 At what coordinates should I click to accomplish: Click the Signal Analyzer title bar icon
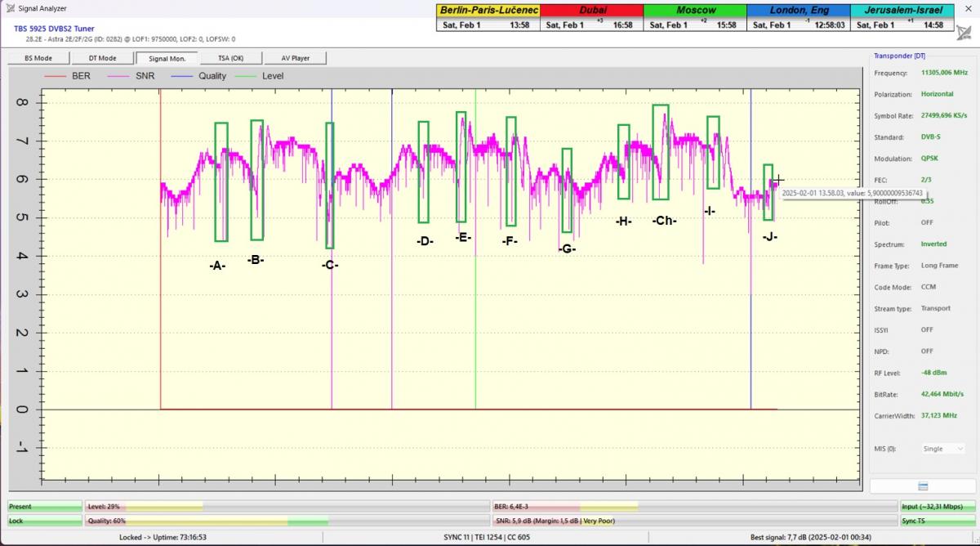click(9, 8)
